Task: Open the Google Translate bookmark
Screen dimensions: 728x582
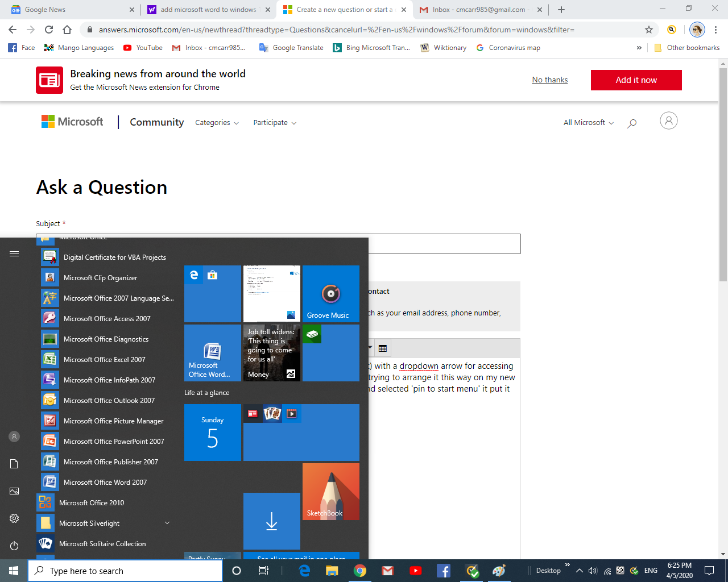Action: [x=291, y=48]
